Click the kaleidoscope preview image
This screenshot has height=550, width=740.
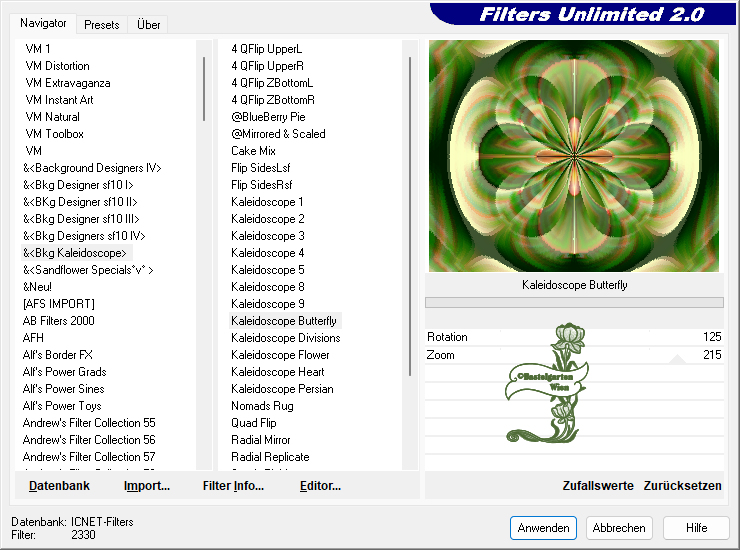click(x=574, y=156)
